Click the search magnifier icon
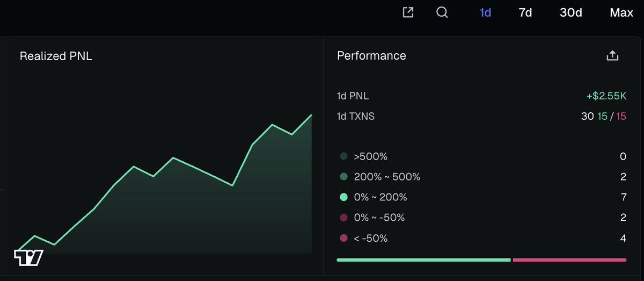Viewport: 644px width, 281px height. 442,12
